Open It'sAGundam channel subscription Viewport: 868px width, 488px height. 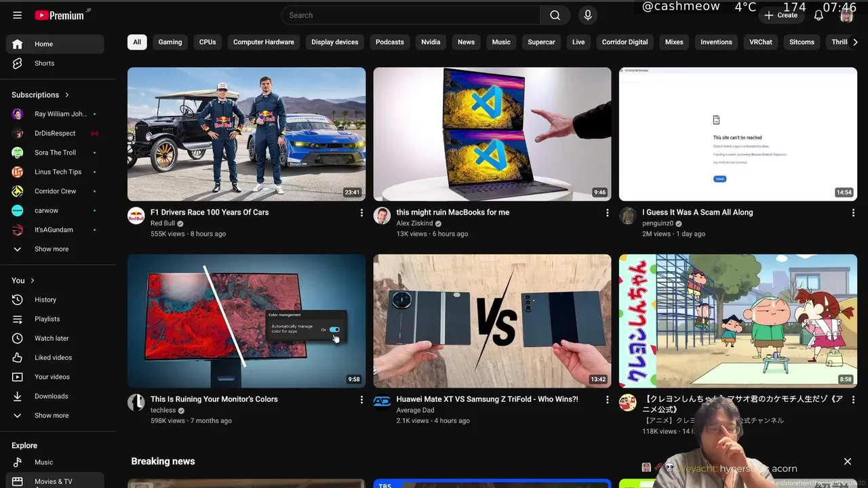click(56, 230)
